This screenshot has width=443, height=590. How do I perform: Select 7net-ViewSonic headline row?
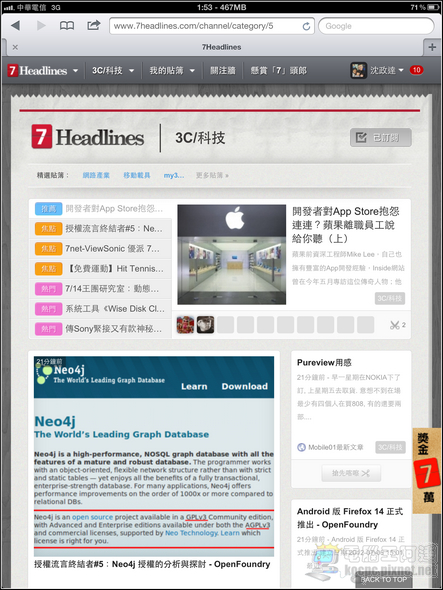point(100,249)
